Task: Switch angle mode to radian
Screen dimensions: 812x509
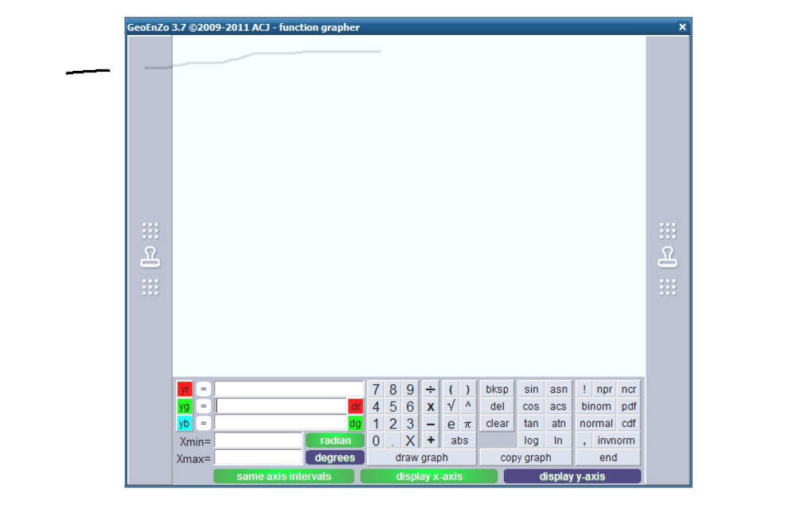Action: tap(335, 440)
